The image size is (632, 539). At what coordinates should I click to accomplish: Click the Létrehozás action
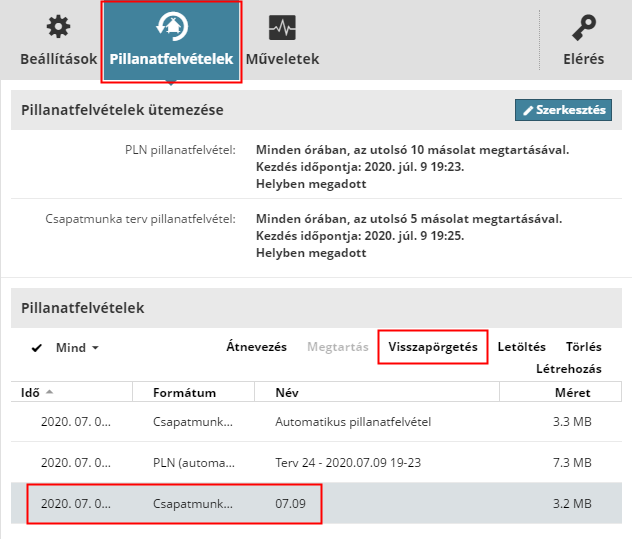point(568,368)
